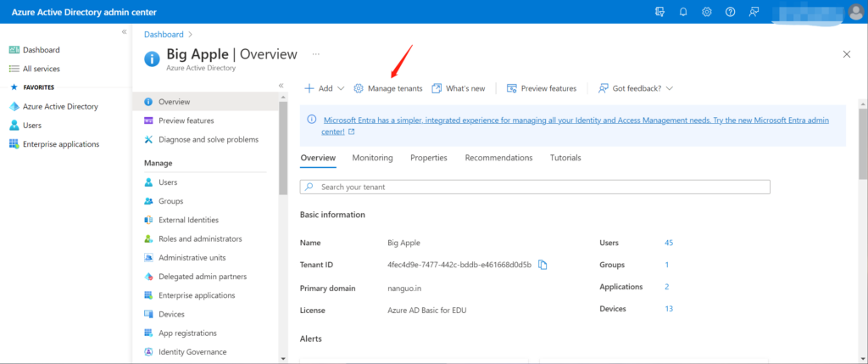Switch to the Recommendations tab
This screenshot has height=364, width=868.
pos(498,158)
